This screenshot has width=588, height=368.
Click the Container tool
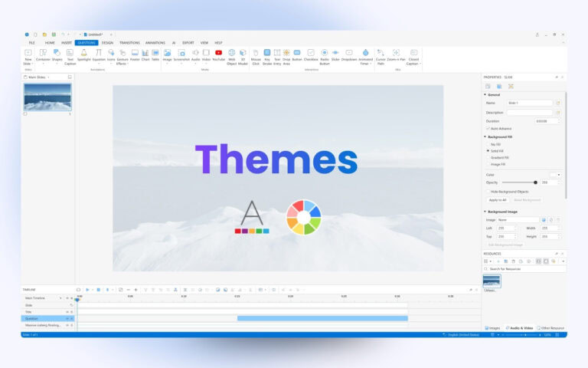pos(43,55)
